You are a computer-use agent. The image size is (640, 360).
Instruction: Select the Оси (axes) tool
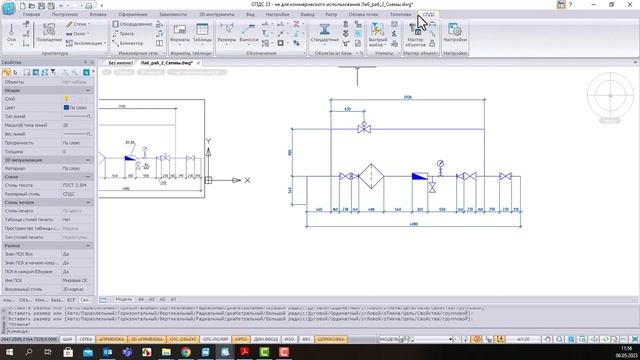[11, 33]
